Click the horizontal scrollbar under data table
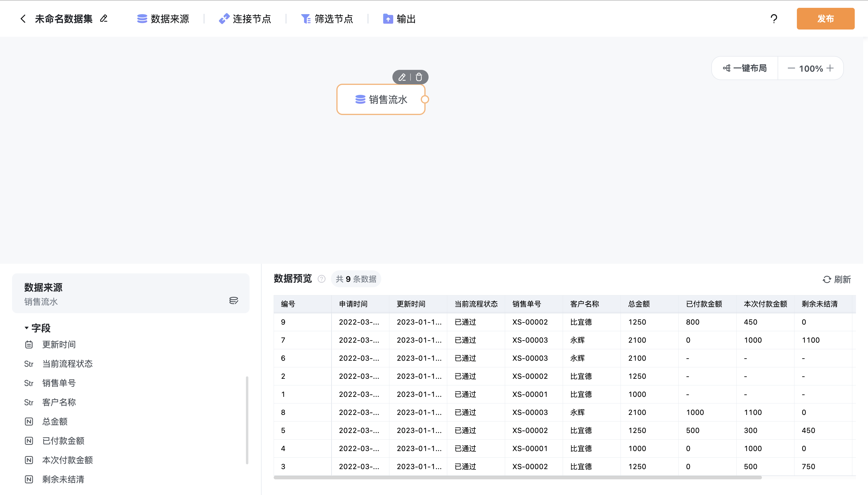 click(517, 477)
